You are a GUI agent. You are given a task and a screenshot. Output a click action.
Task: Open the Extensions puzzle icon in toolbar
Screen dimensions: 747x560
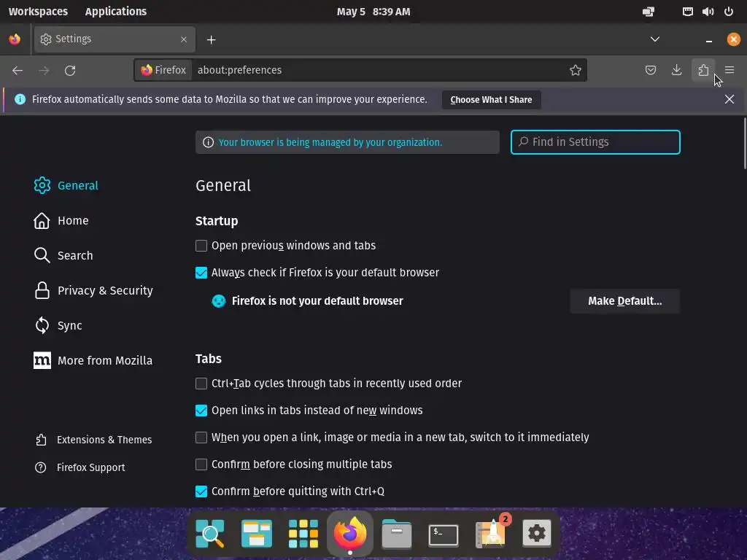click(x=703, y=70)
